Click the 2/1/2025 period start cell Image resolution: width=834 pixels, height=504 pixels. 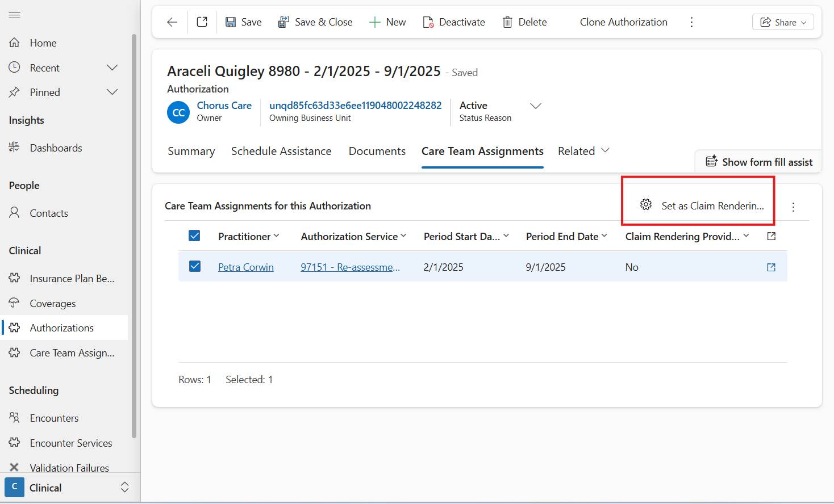444,267
